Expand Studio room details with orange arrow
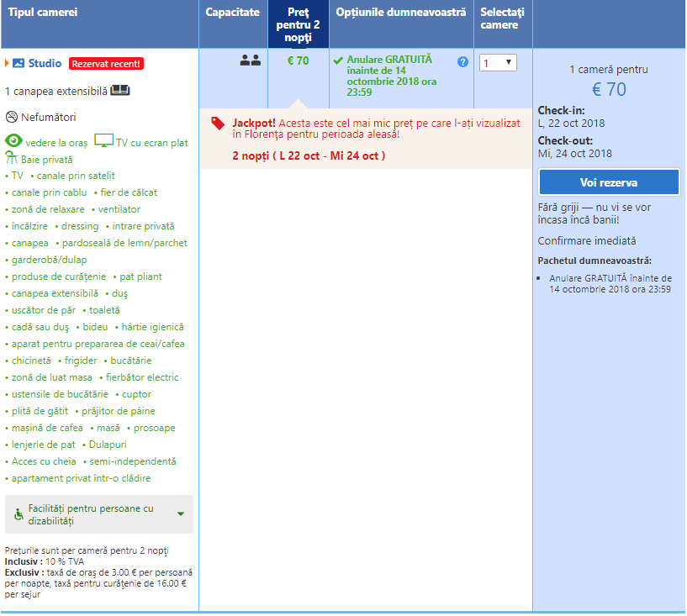687x616 pixels. (x=7, y=63)
